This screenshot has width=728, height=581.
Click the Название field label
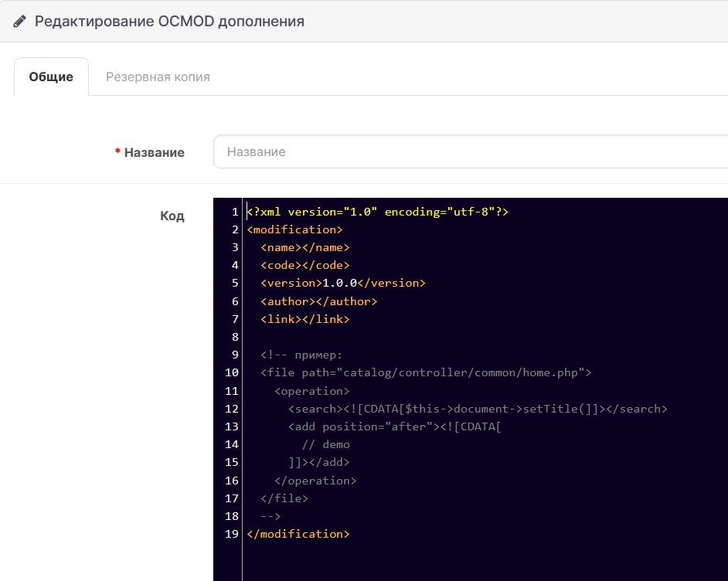pos(154,152)
